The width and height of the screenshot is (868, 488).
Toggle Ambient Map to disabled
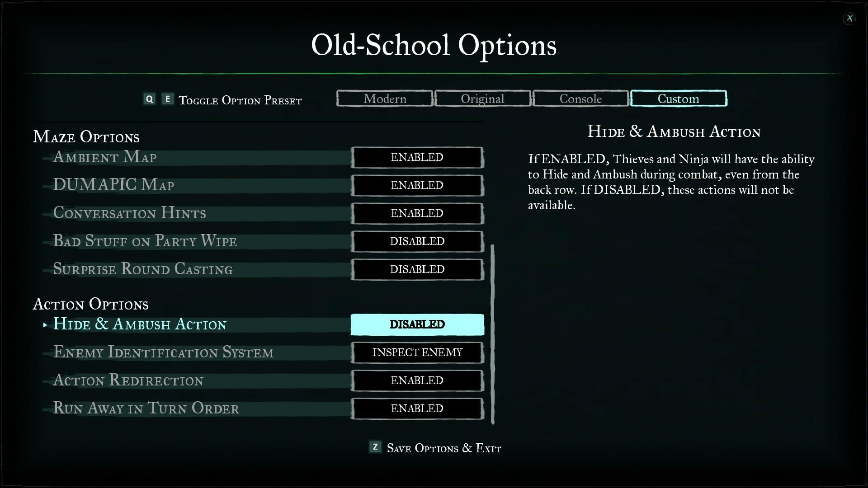pyautogui.click(x=417, y=157)
